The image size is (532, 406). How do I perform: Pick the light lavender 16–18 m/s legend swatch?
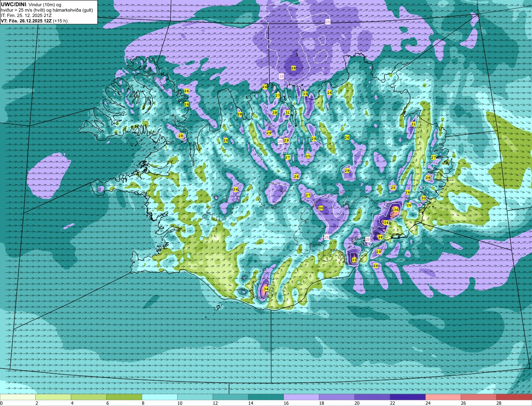click(301, 397)
